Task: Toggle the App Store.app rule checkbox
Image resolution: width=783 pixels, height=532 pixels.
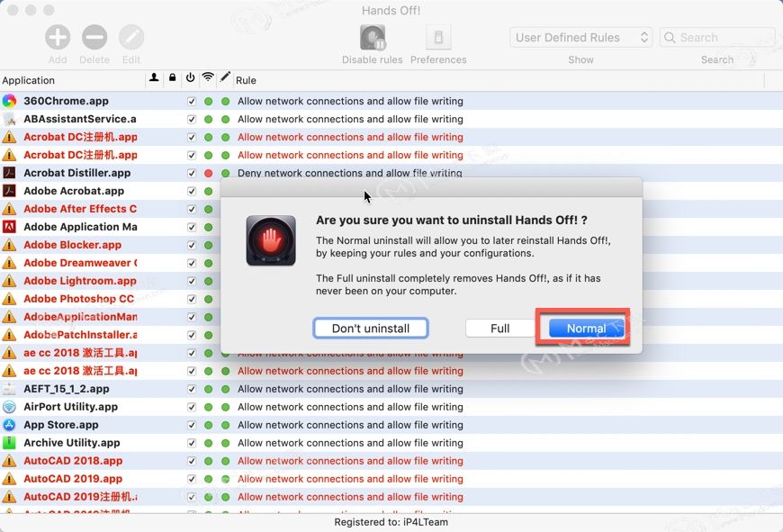Action: click(192, 425)
